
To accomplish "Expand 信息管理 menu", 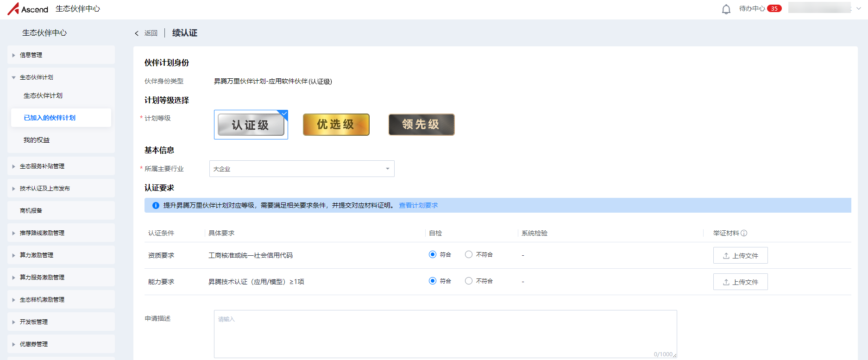I will pos(61,55).
